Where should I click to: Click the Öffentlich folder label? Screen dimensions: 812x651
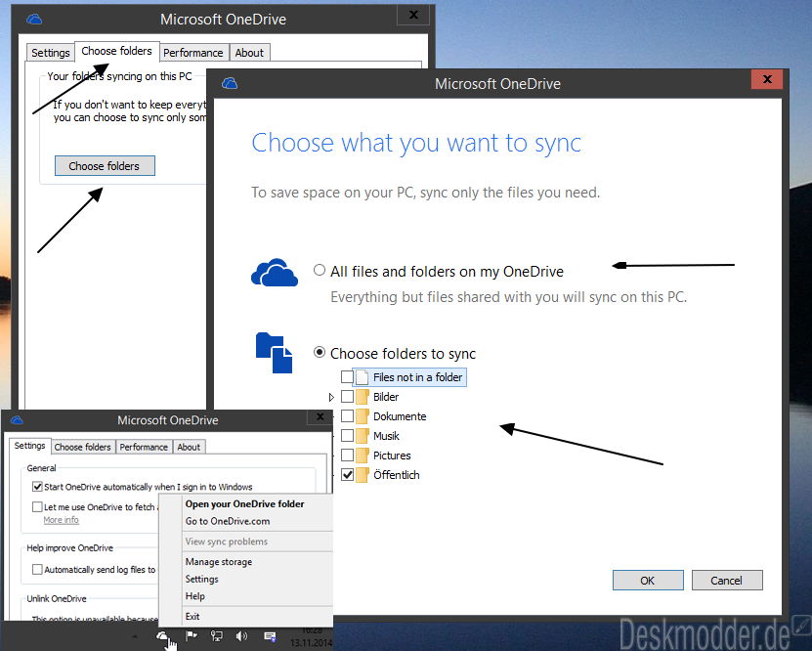[397, 475]
